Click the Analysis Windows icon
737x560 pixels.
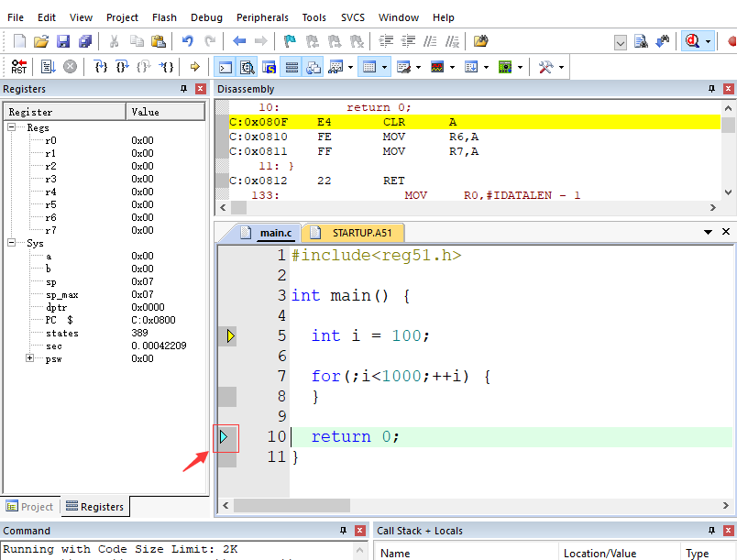437,67
